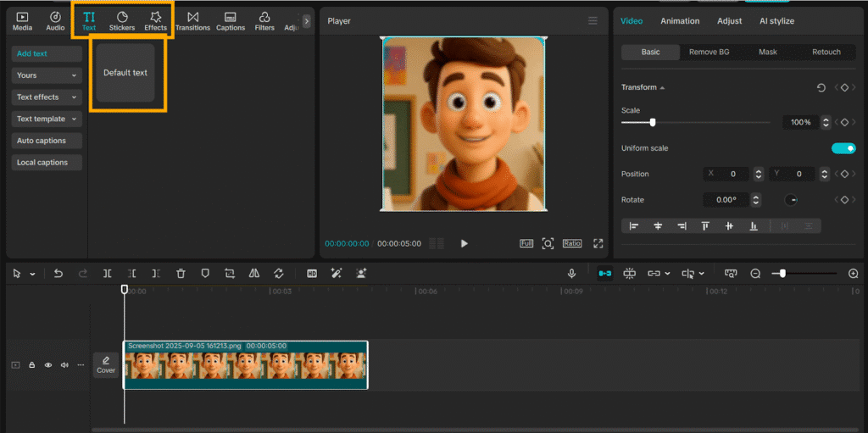Open the Filters panel
Viewport: 868px width, 433px height.
(x=264, y=21)
